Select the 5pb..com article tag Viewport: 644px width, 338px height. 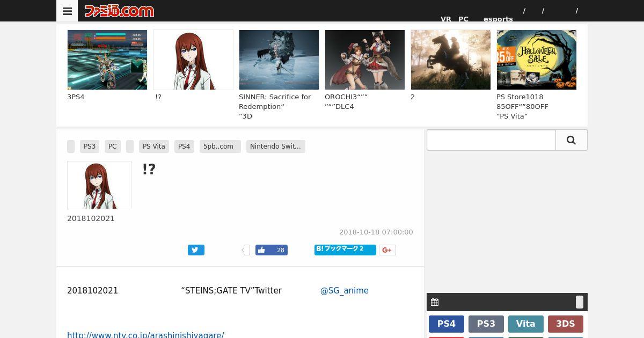tap(220, 146)
